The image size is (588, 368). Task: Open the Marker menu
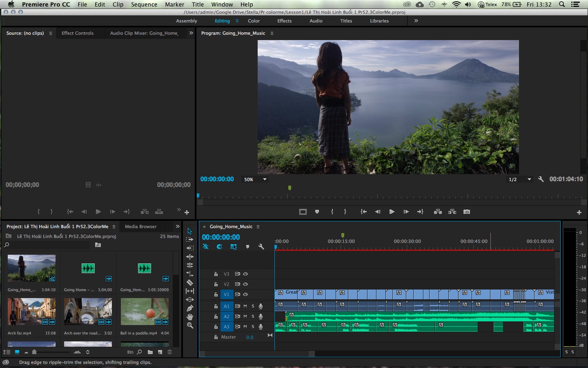[175, 4]
